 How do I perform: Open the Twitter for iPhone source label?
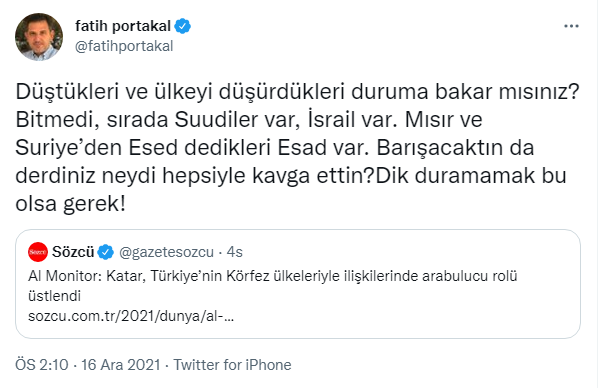pos(232,365)
